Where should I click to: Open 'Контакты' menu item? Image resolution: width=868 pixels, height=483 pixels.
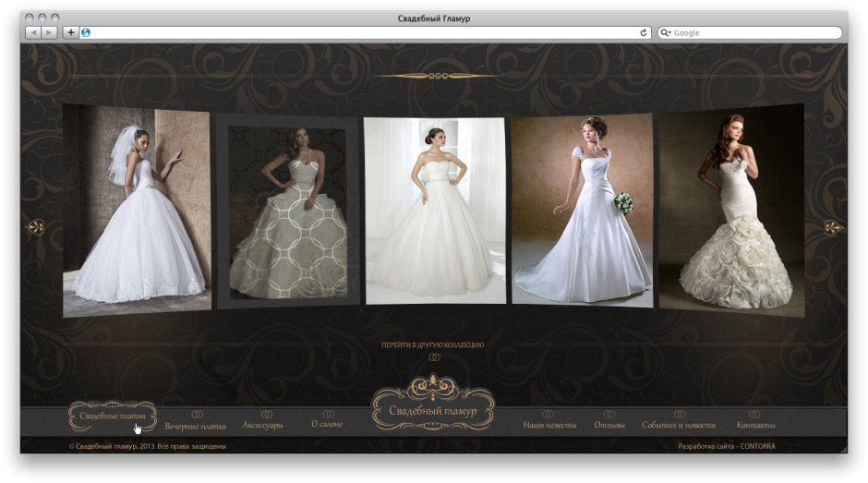[755, 425]
